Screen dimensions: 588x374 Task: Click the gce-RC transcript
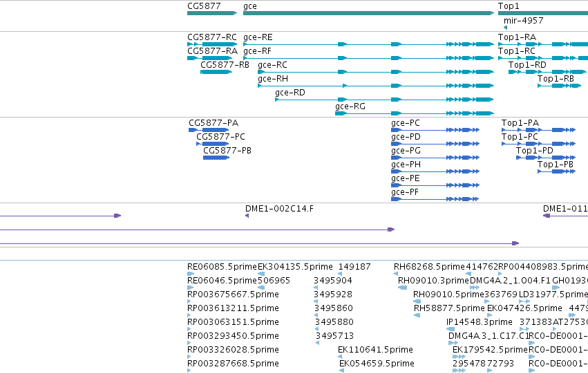tap(376, 72)
